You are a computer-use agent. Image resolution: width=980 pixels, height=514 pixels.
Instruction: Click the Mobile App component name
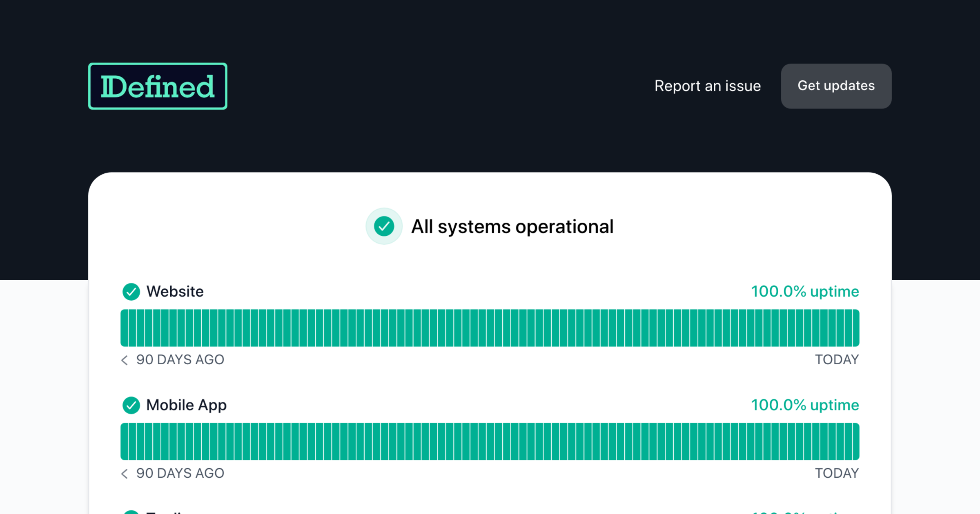[x=186, y=405]
